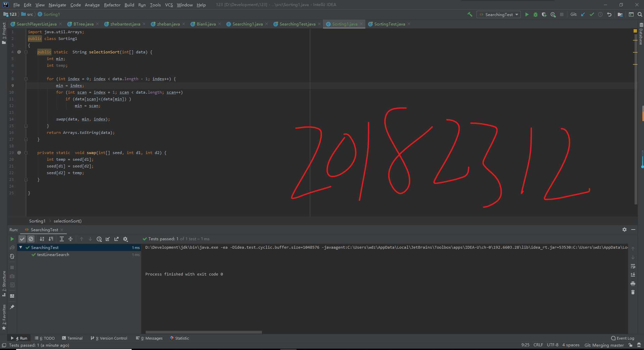Viewport: 644px width, 350px height.
Task: Update project via the Git blue arrow
Action: (583, 14)
